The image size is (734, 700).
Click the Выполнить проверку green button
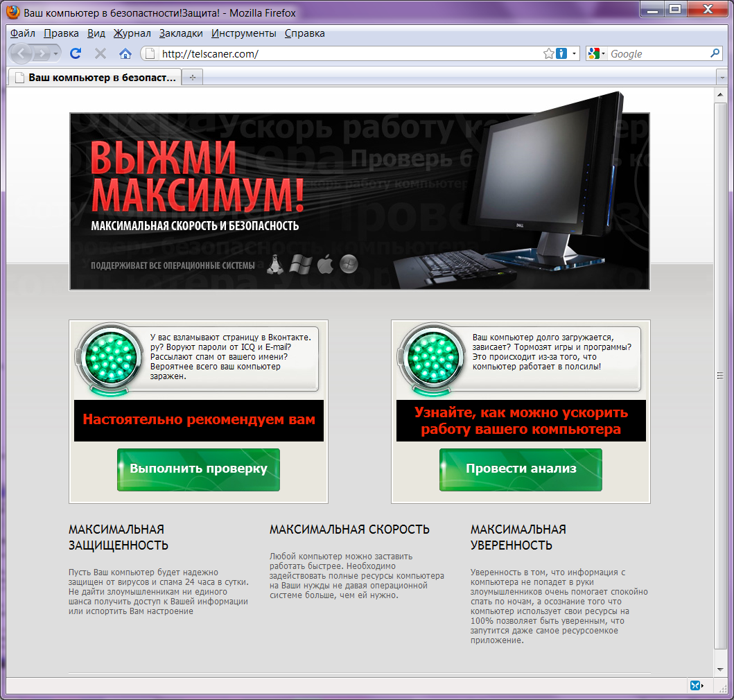coord(198,470)
